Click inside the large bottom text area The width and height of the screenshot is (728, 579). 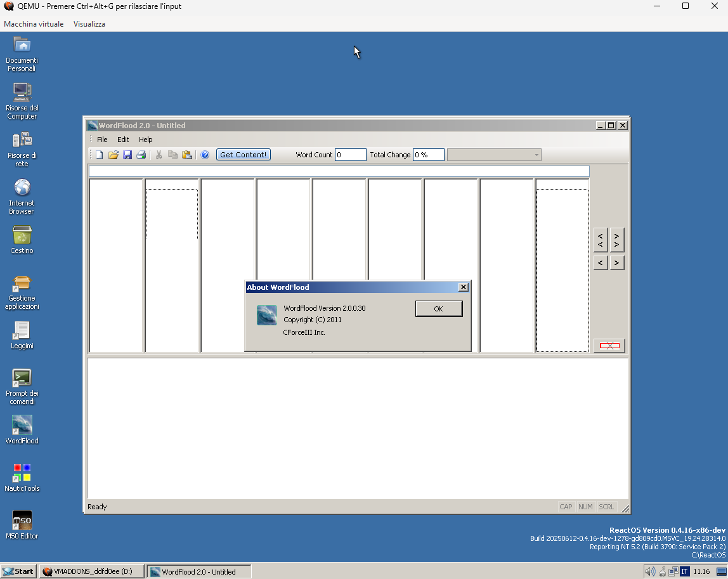tap(358, 428)
